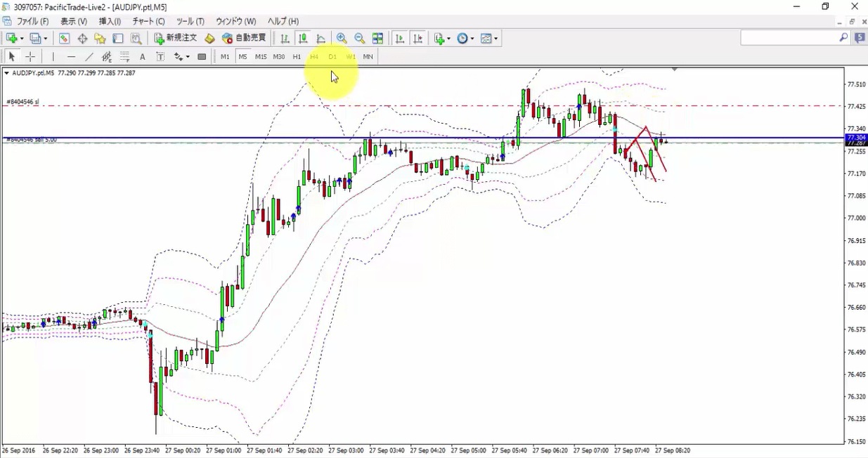Select the #8404546 sl stop loss label
This screenshot has height=458, width=868.
[x=22, y=102]
